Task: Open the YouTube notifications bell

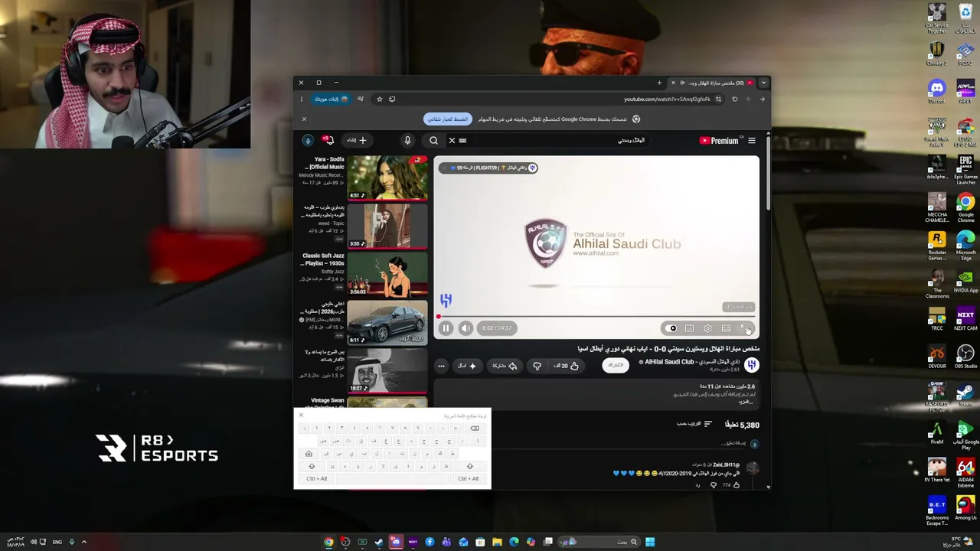Action: [x=328, y=140]
